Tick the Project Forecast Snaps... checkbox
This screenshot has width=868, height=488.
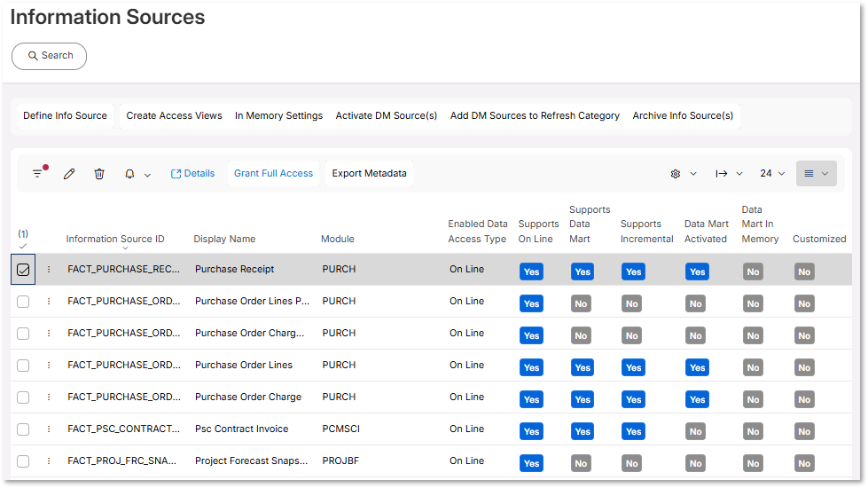[x=23, y=460]
